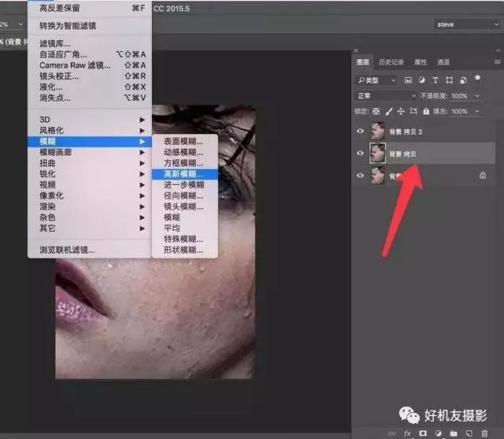The height and width of the screenshot is (439, 504).
Task: Open the steve workspace dropdown
Action: (467, 24)
